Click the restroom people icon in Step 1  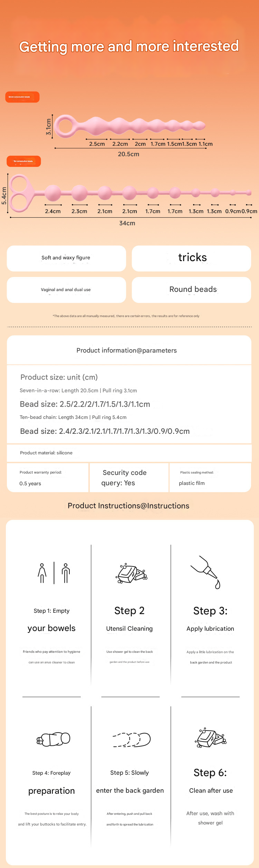54,573
